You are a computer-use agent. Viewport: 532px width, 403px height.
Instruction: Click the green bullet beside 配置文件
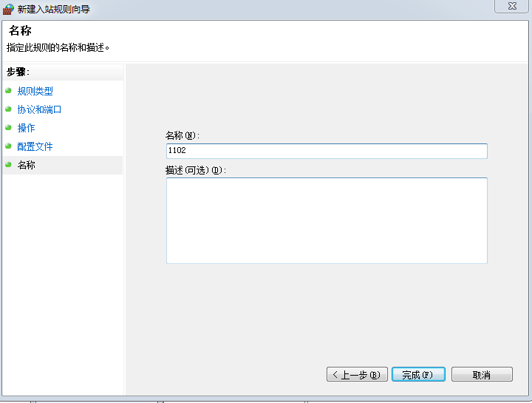8,146
